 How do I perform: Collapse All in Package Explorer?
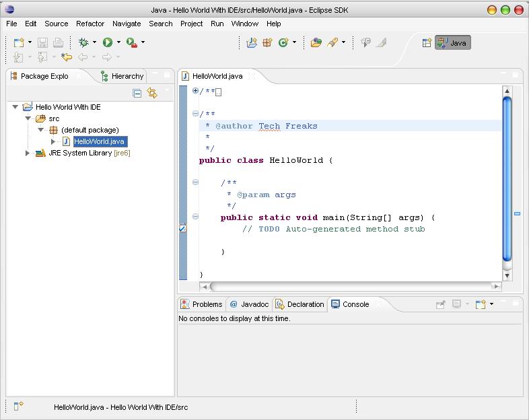click(137, 93)
